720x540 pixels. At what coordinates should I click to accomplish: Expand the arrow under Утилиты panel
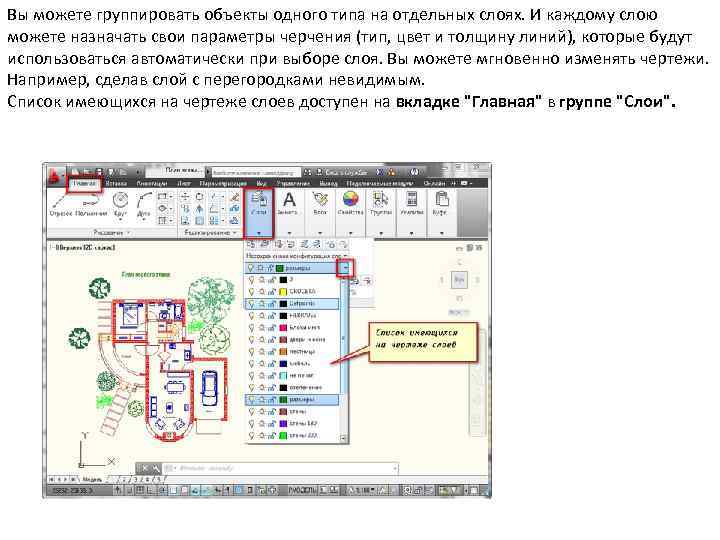[411, 233]
